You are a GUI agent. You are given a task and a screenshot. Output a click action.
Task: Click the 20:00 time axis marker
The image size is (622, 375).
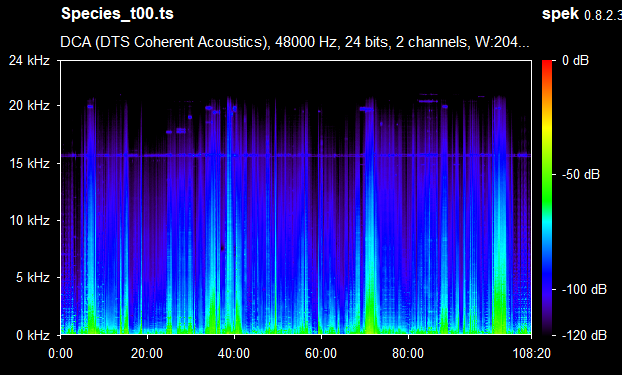click(x=147, y=353)
